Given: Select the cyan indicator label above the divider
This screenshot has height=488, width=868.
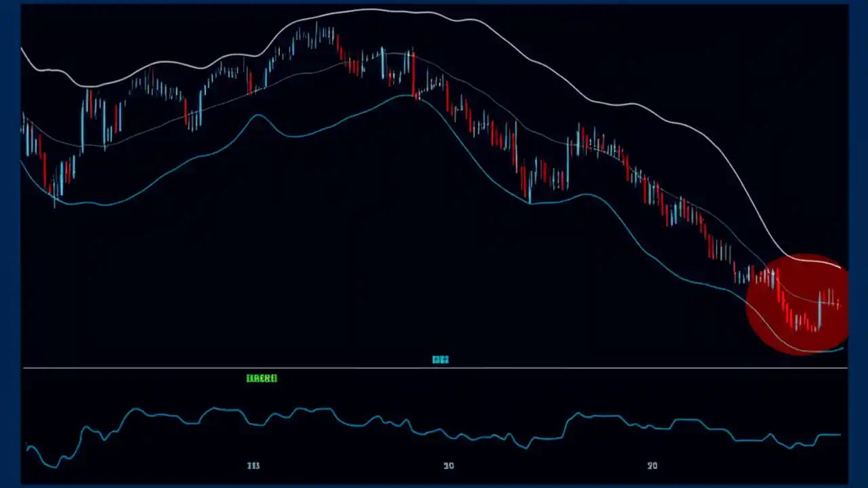Looking at the screenshot, I should point(440,359).
